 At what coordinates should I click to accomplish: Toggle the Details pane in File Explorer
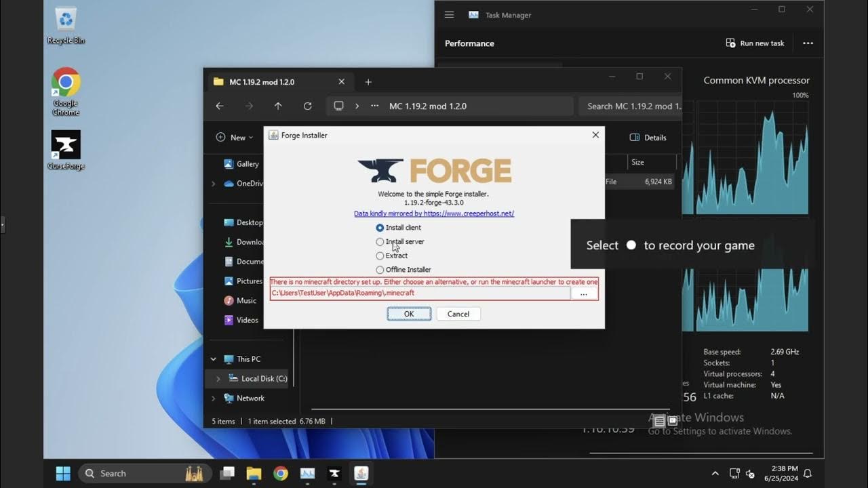pos(648,138)
